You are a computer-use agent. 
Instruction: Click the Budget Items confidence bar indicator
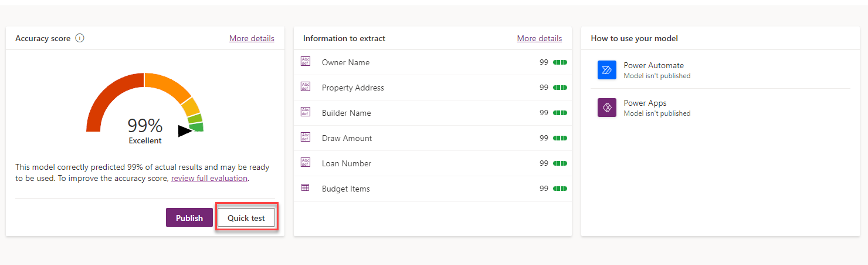tap(560, 189)
